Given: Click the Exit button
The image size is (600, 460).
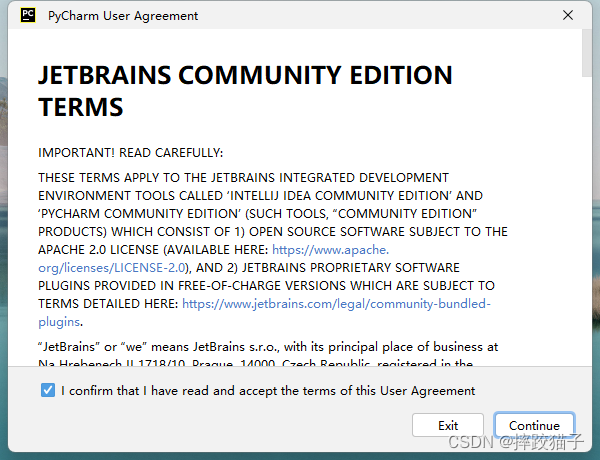Looking at the screenshot, I should 448,425.
